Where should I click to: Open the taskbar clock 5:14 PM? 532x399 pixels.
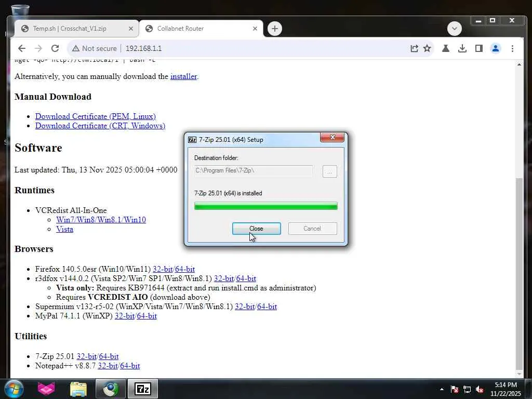[506, 389]
